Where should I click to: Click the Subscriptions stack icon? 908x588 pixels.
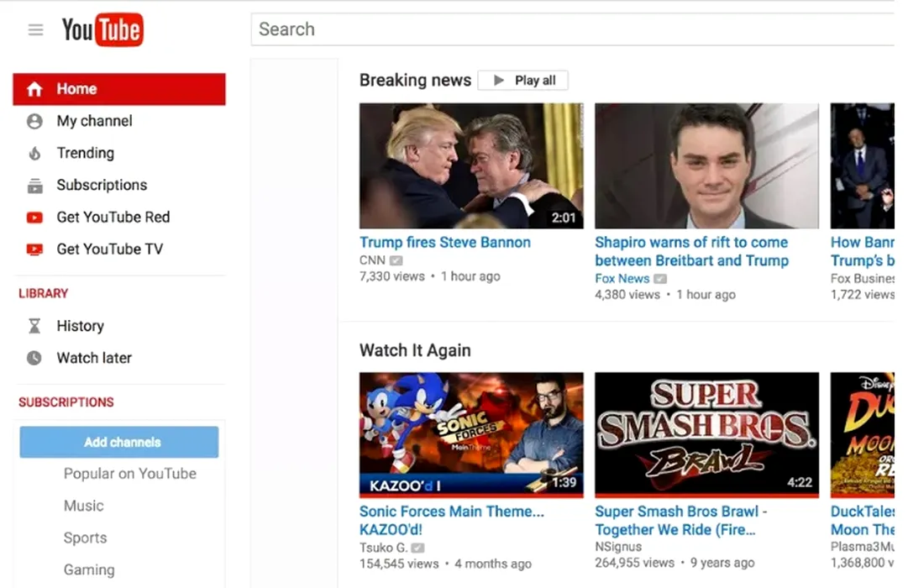click(x=34, y=186)
